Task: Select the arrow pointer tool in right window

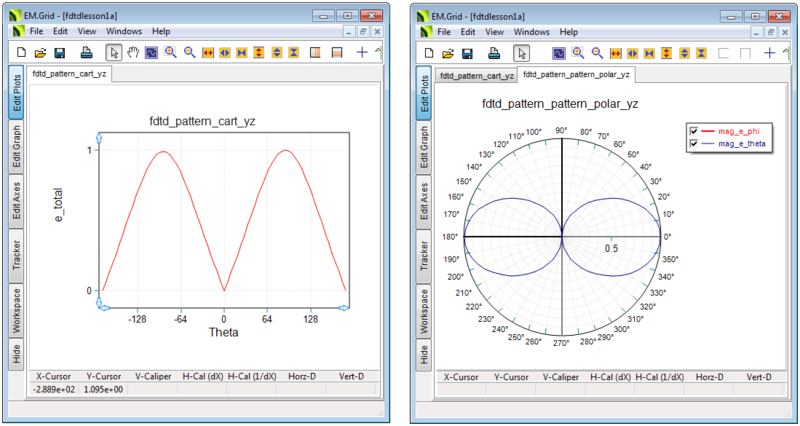Action: tap(521, 52)
